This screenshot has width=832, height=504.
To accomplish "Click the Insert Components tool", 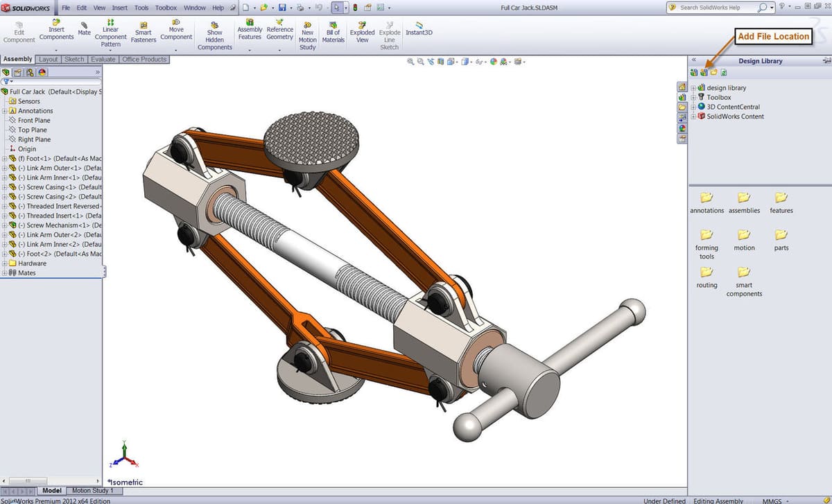I will tap(56, 32).
